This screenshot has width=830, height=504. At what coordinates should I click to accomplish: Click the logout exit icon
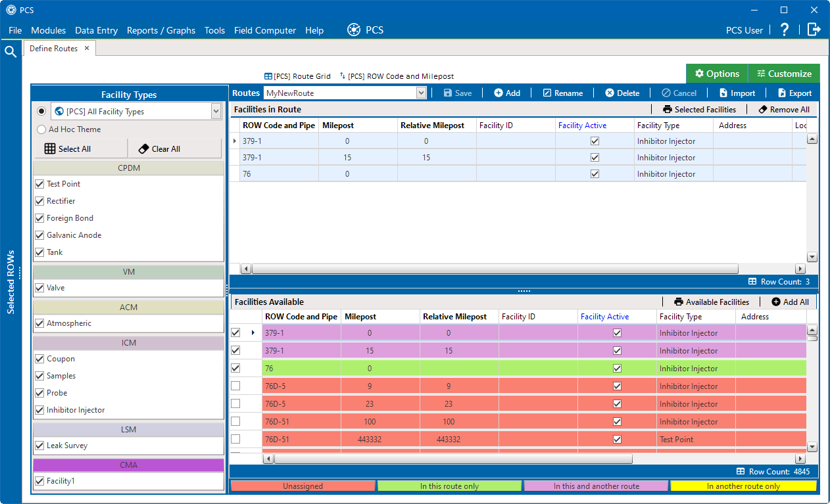(x=814, y=30)
